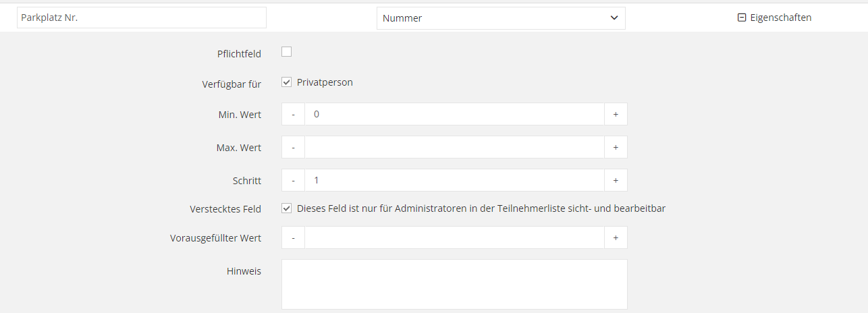
Task: Click into the Max. Wert input
Action: 454,148
